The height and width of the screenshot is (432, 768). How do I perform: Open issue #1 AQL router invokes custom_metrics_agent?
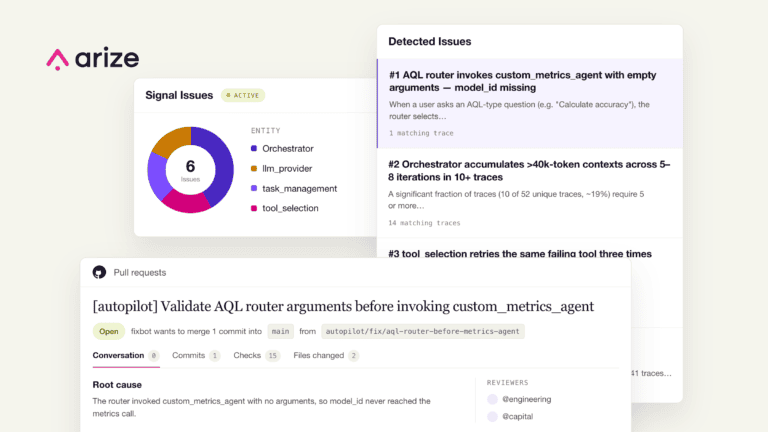pyautogui.click(x=529, y=103)
